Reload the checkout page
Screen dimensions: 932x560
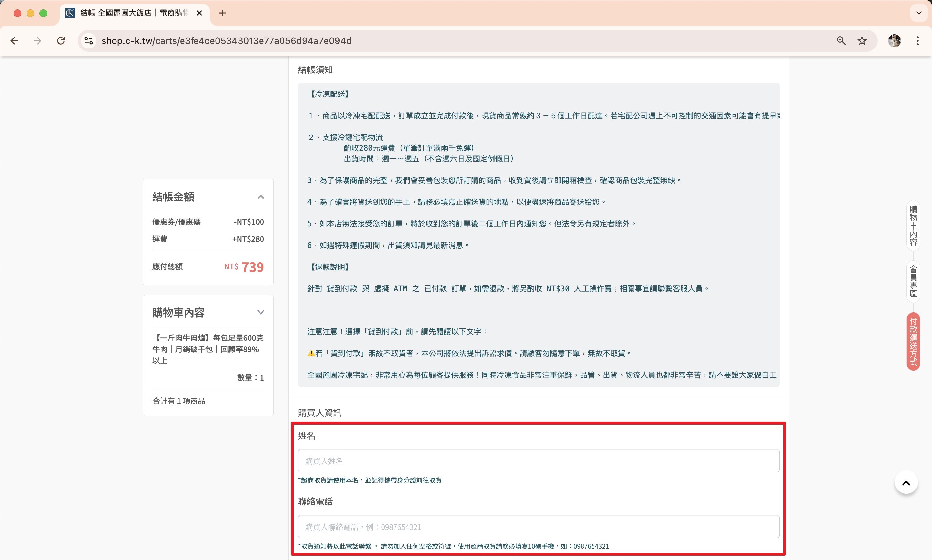(x=61, y=41)
